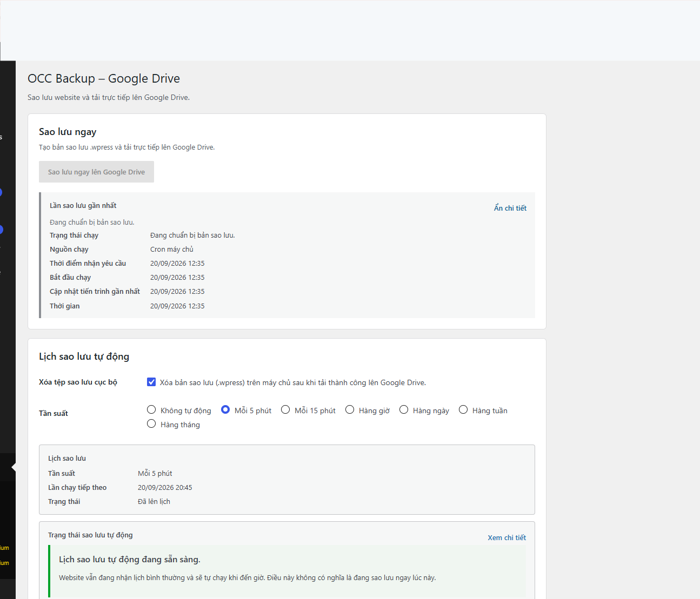Select the "Mỗi 15 phút" radio option
Viewport: 700px width, 599px height.
pos(285,410)
